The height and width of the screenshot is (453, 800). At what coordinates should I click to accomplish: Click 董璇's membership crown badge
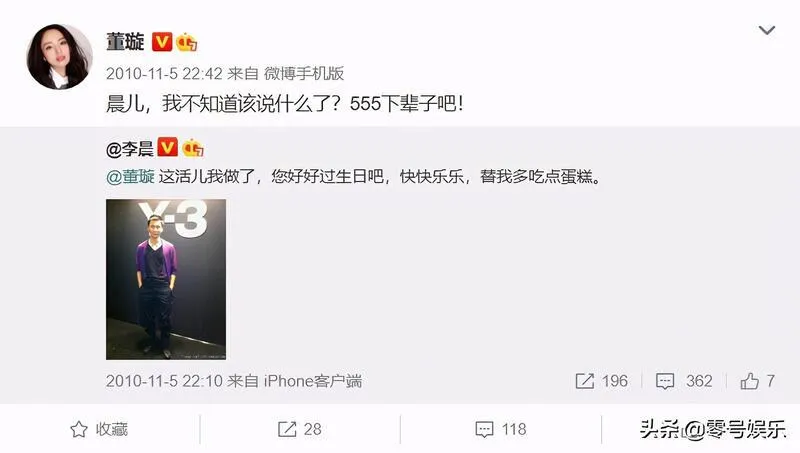[186, 42]
